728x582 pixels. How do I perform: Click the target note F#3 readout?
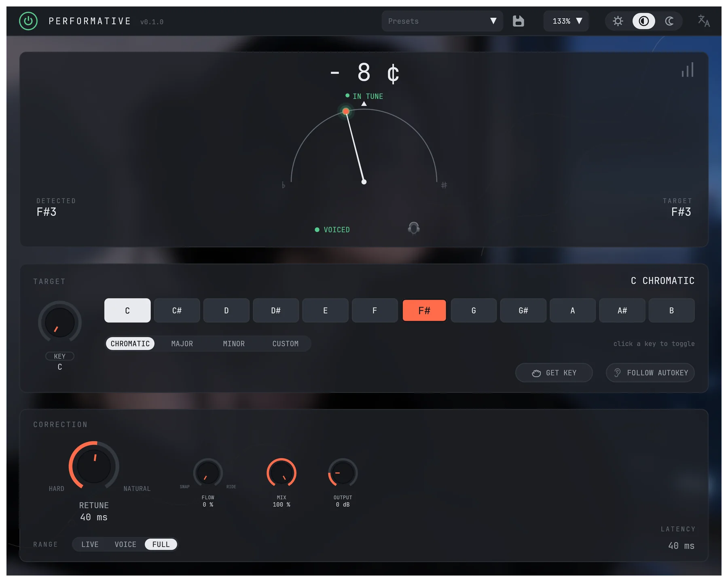[681, 212]
